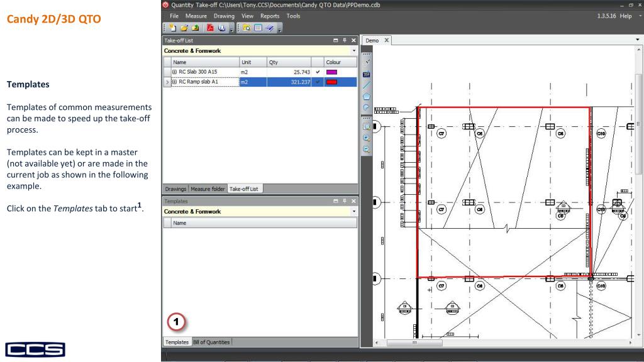Switch to the Take-off List tab
The height and width of the screenshot is (362, 644).
[244, 189]
